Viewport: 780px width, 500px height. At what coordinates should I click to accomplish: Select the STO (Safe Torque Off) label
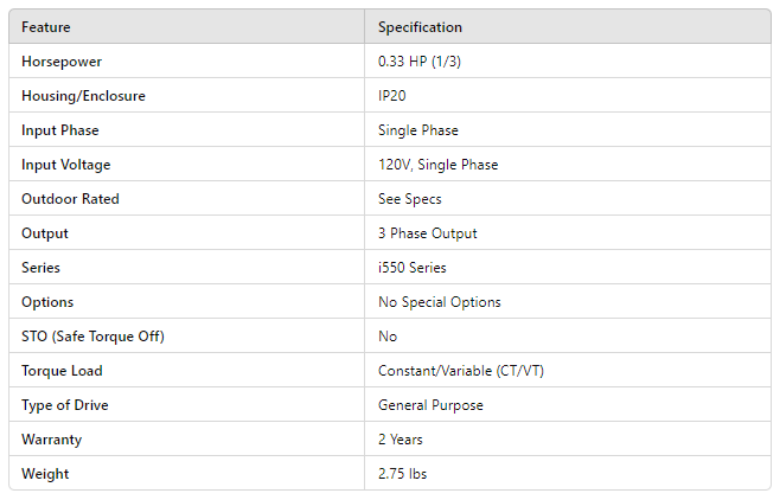pos(93,336)
